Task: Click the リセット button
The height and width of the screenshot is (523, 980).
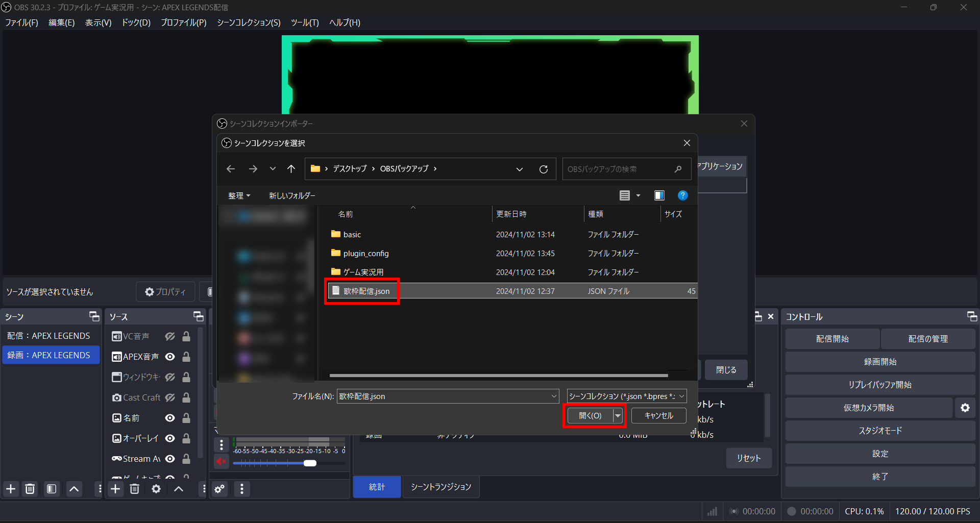Action: 749,458
